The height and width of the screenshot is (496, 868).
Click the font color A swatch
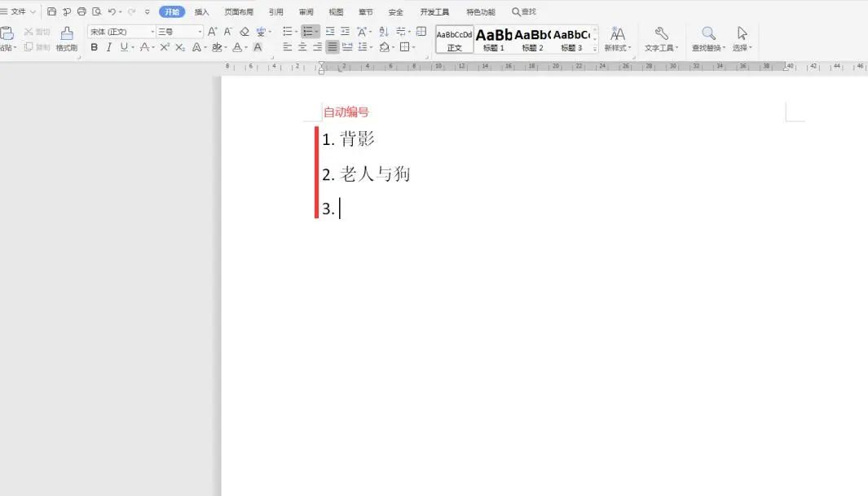(237, 47)
